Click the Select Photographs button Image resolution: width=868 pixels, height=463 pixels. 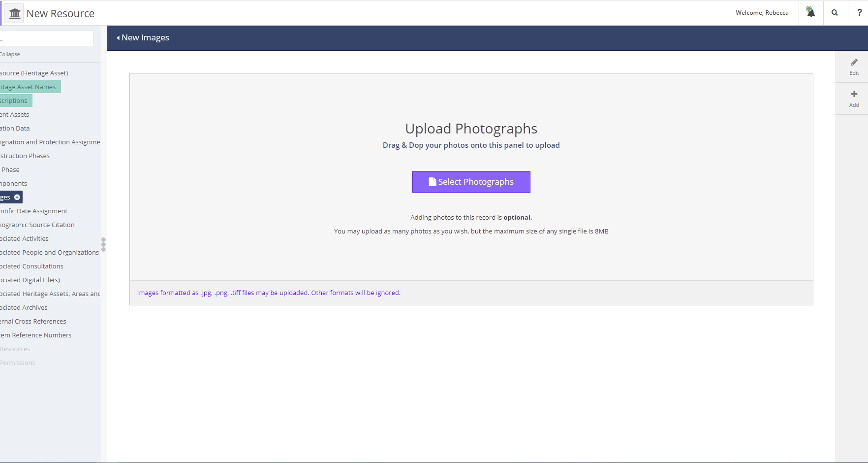[x=471, y=182]
